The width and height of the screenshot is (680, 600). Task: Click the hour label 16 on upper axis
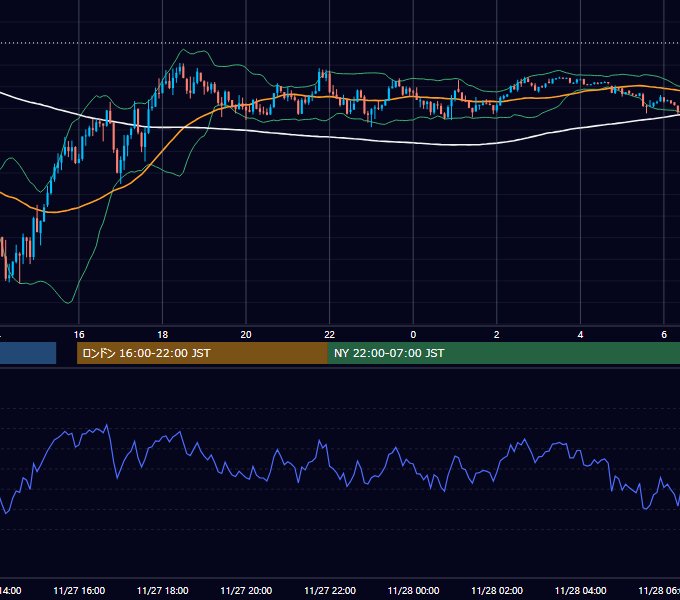click(79, 335)
